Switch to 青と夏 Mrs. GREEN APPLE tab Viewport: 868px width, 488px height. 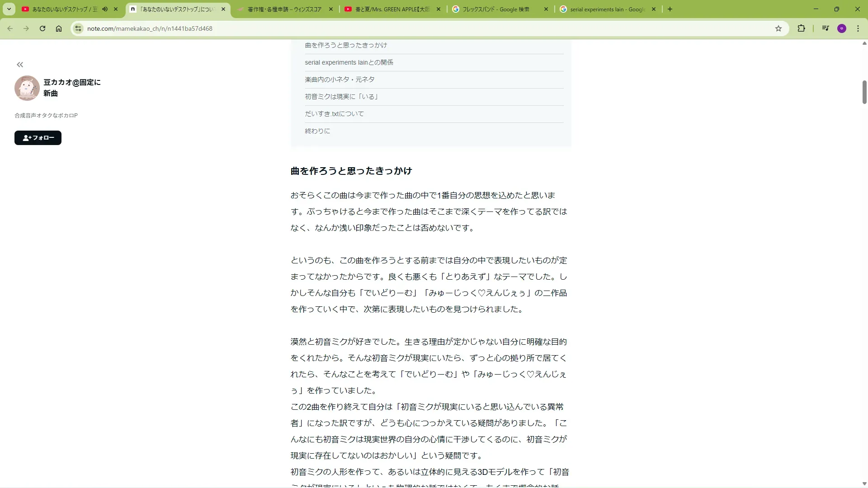pos(392,9)
